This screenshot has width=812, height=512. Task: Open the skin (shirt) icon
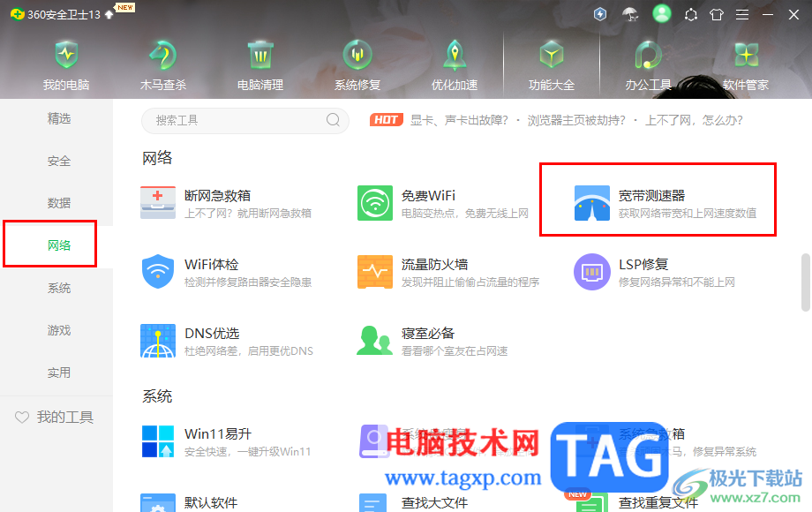(717, 14)
